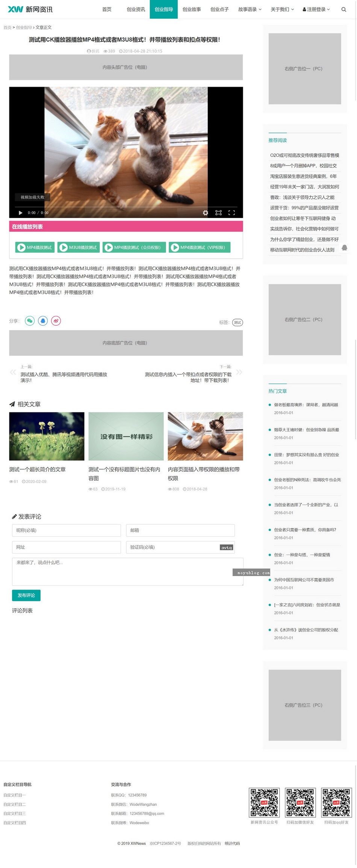The image size is (357, 868).
Task: Open recommended article 移动互联网时代的创业合伙人法则
Action: 302,250
